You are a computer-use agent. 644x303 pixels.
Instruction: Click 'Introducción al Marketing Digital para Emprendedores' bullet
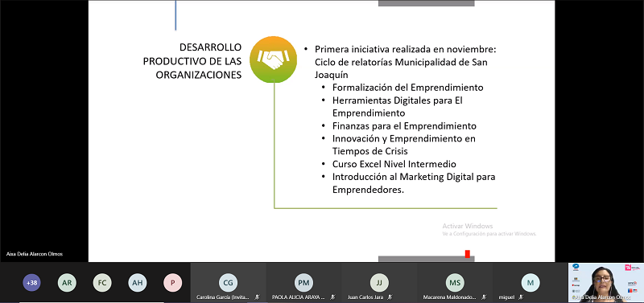pyautogui.click(x=414, y=183)
